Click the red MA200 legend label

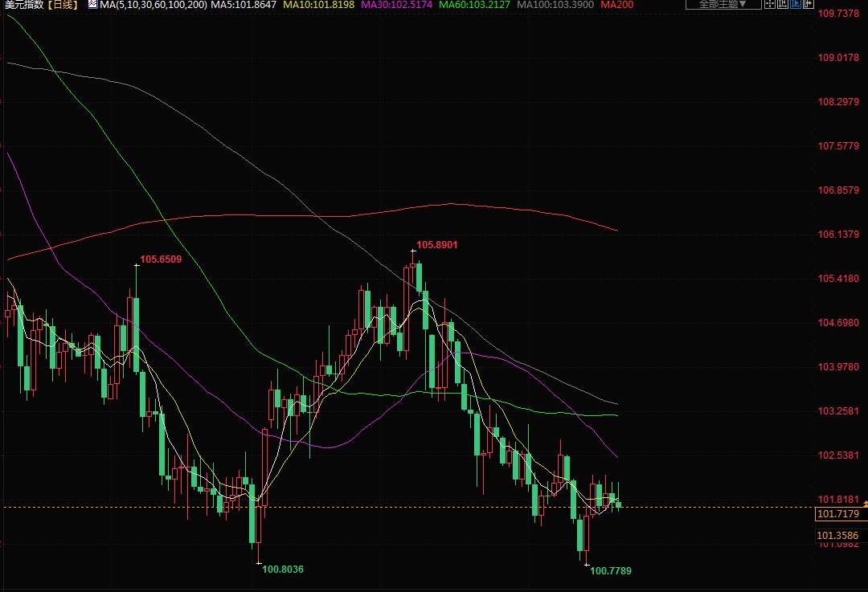tap(616, 5)
